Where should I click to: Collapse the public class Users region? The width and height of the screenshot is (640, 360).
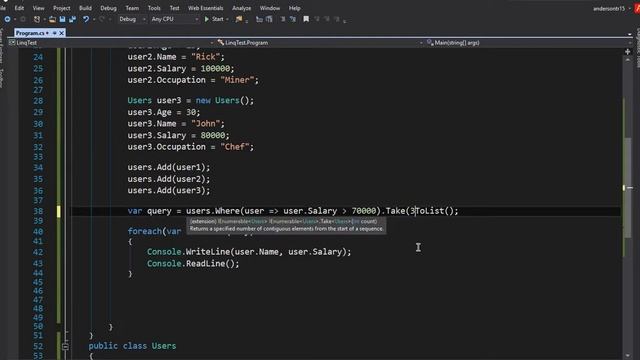point(65,346)
